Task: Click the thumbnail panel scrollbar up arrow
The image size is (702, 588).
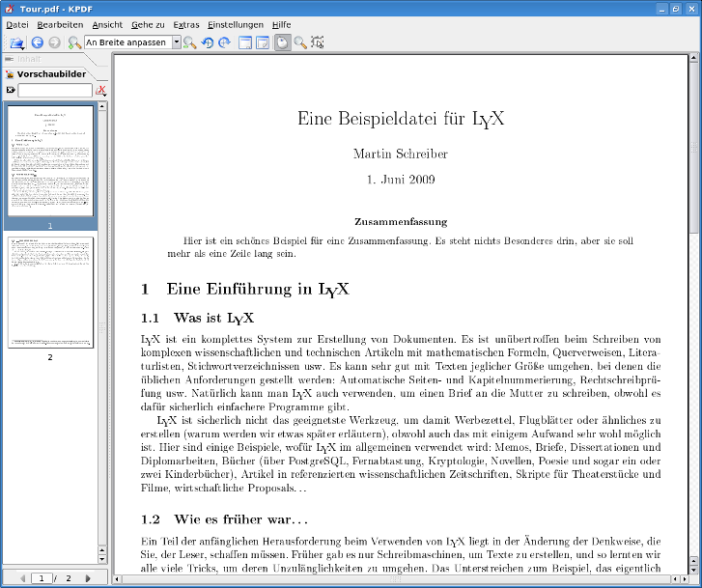Action: pos(102,106)
